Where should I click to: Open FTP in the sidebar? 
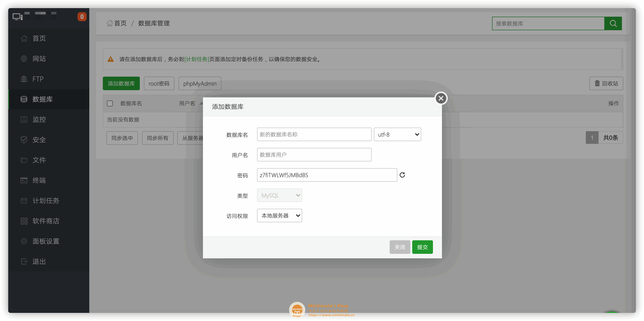[49, 79]
